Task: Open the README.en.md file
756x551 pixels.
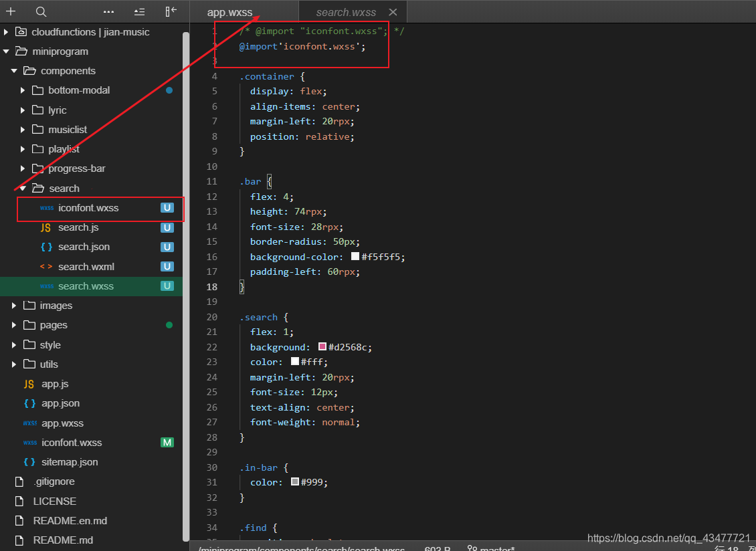Action: click(x=70, y=521)
